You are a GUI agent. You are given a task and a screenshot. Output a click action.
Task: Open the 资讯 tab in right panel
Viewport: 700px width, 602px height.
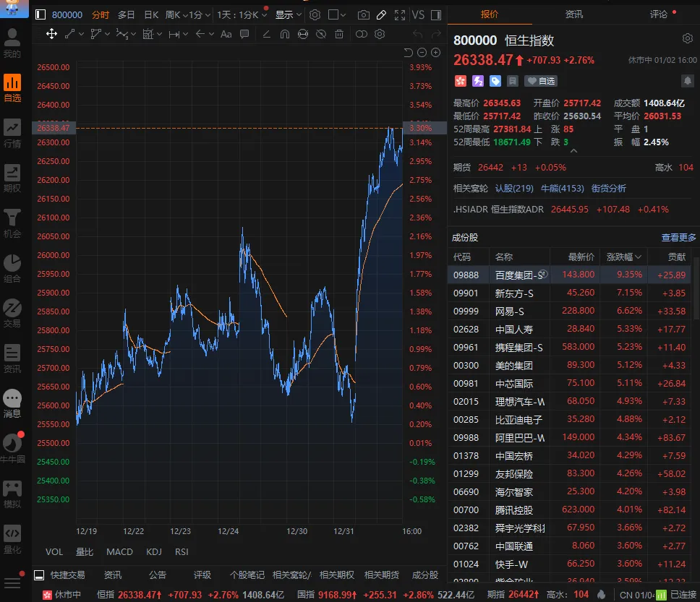click(573, 14)
